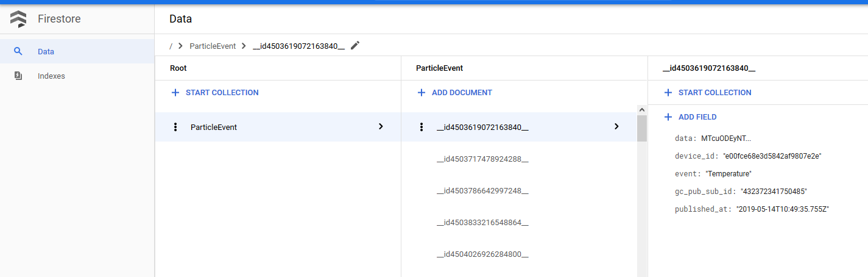Click breadcrumb document __id4503619072163840__
Viewport: 868px width, 277px height.
[298, 46]
